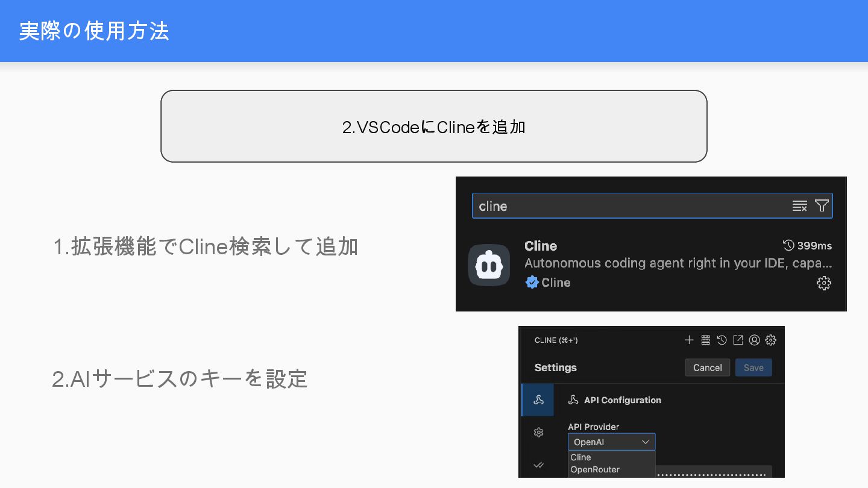
Task: Select the double-checkmark sidebar tab
Action: (538, 465)
